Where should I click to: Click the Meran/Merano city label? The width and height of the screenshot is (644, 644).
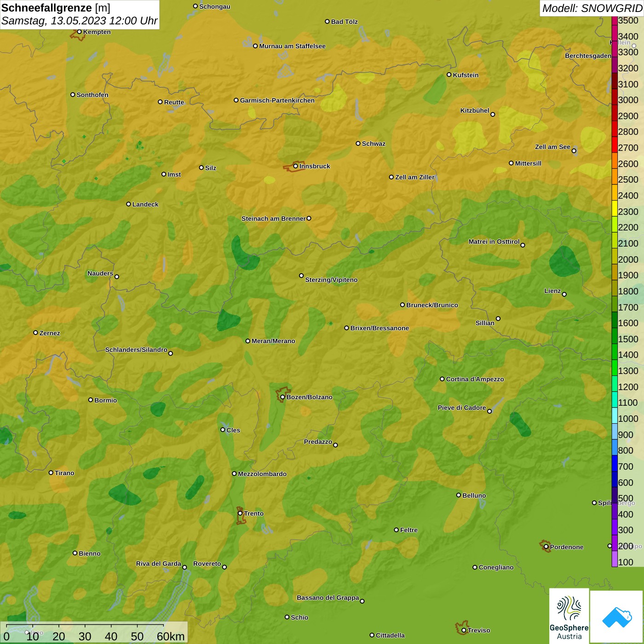[x=273, y=341]
